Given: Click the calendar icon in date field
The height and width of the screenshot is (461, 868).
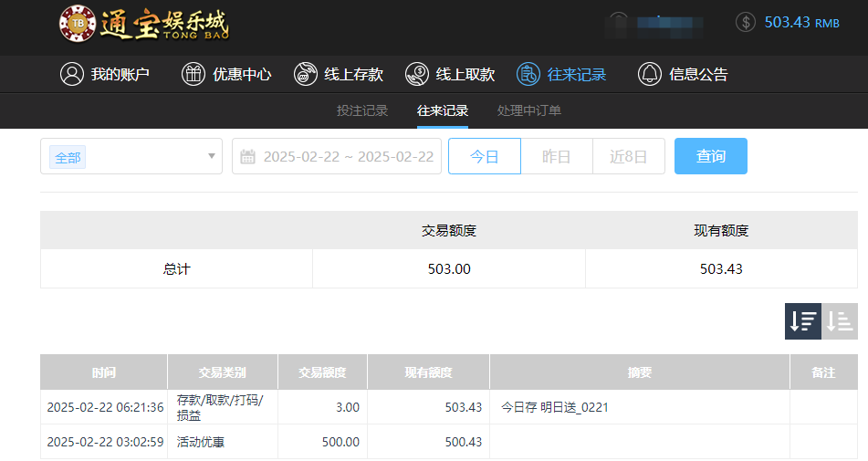Looking at the screenshot, I should pos(247,157).
